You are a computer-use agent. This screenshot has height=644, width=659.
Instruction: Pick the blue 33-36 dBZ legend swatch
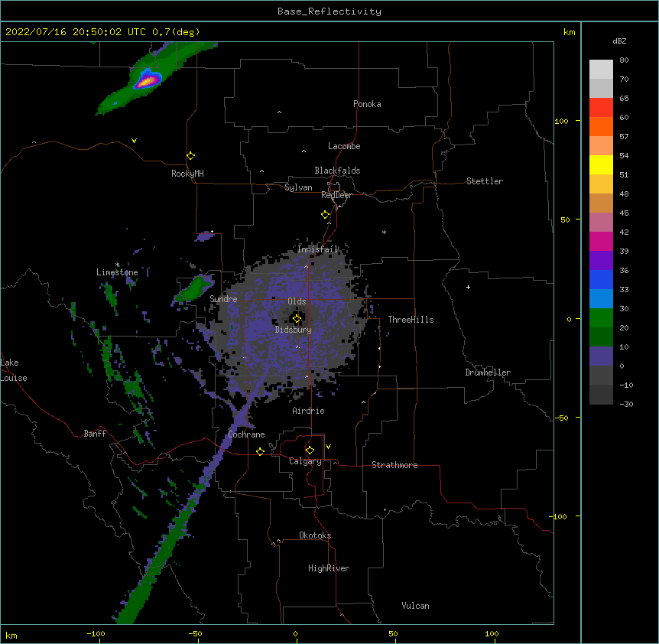[x=601, y=279]
